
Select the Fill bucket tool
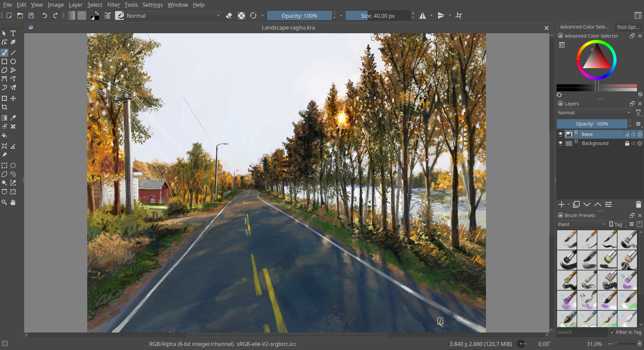click(4, 136)
